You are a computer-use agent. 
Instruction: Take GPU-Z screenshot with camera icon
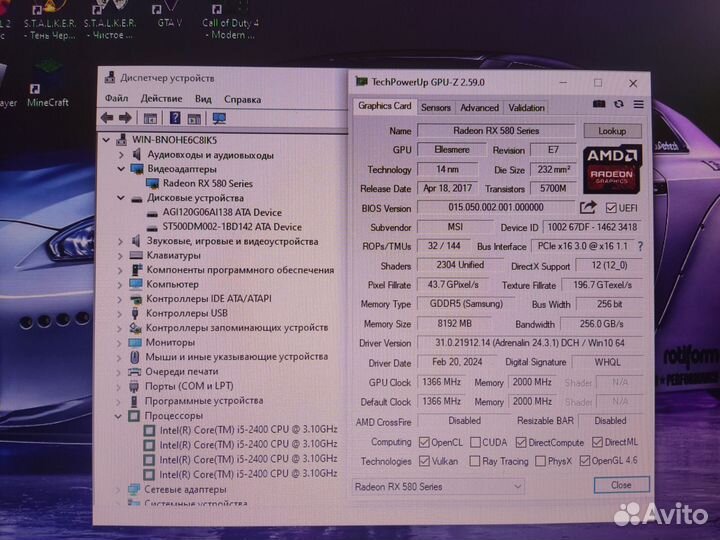(599, 104)
